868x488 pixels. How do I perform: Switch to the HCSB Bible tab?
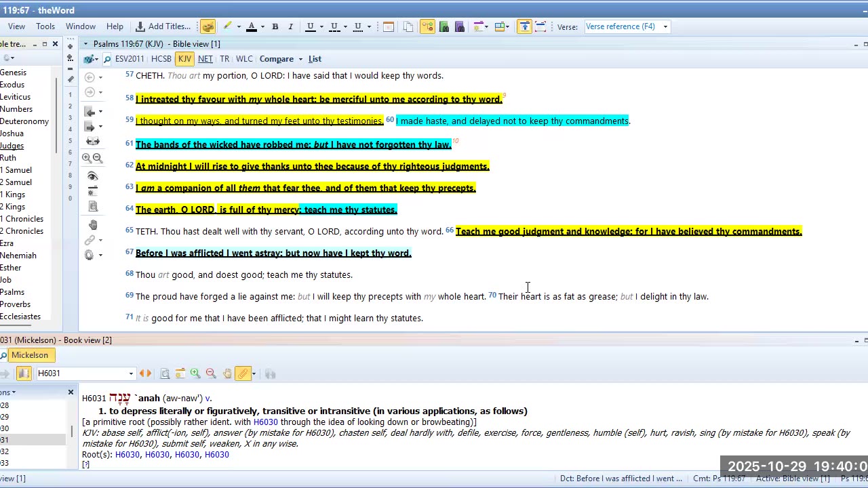[x=161, y=59]
